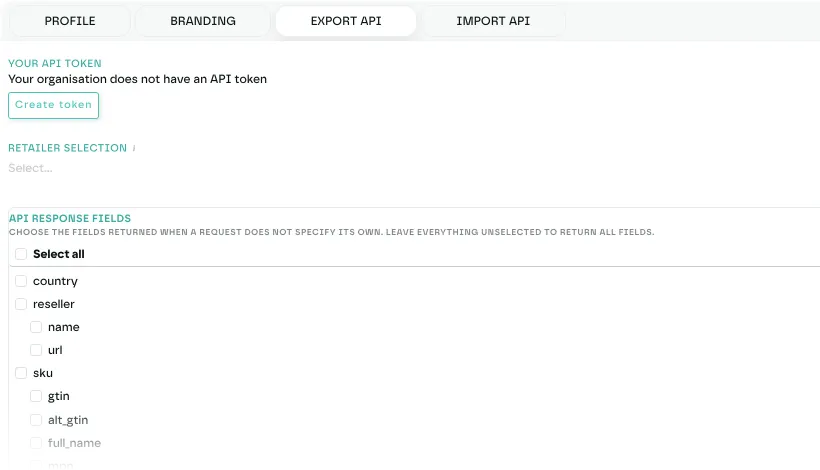Click the 'Retailer Selection' heading text

(x=67, y=148)
